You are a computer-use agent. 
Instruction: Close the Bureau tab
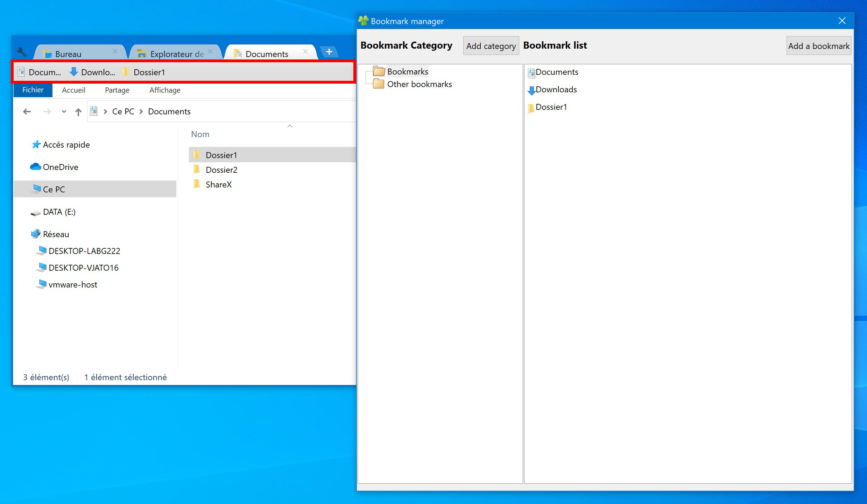click(115, 51)
